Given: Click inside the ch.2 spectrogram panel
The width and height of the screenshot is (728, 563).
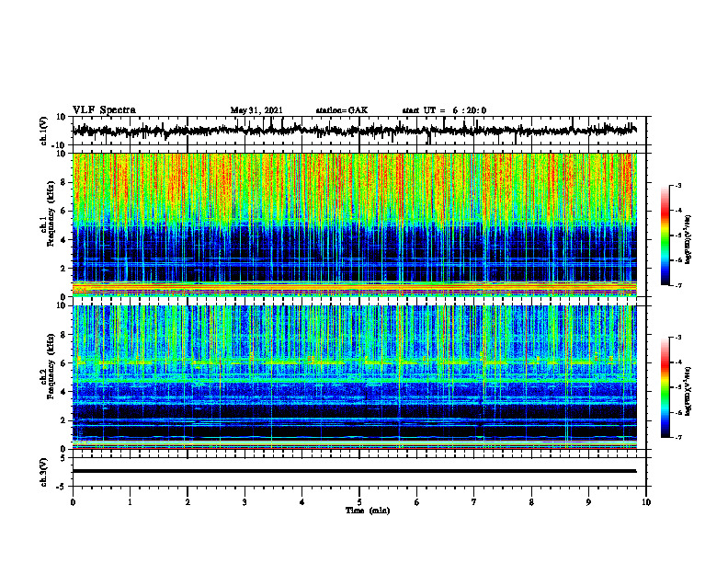Looking at the screenshot, I should 354,377.
